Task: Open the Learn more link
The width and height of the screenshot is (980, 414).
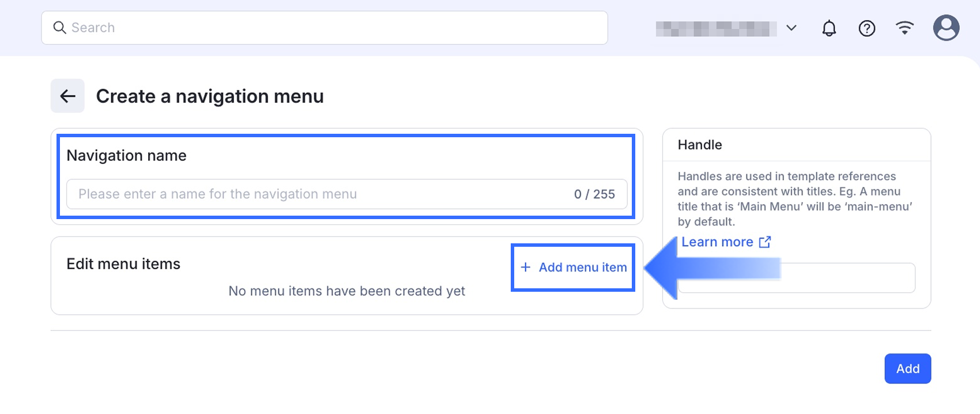Action: [717, 242]
